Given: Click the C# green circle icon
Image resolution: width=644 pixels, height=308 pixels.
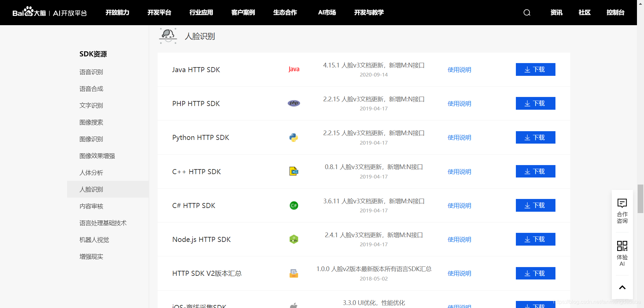Looking at the screenshot, I should tap(294, 205).
